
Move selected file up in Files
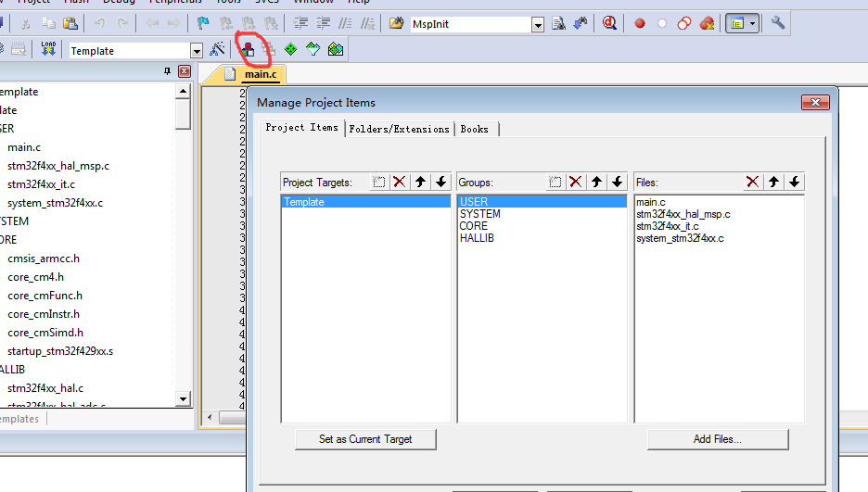pyautogui.click(x=773, y=183)
